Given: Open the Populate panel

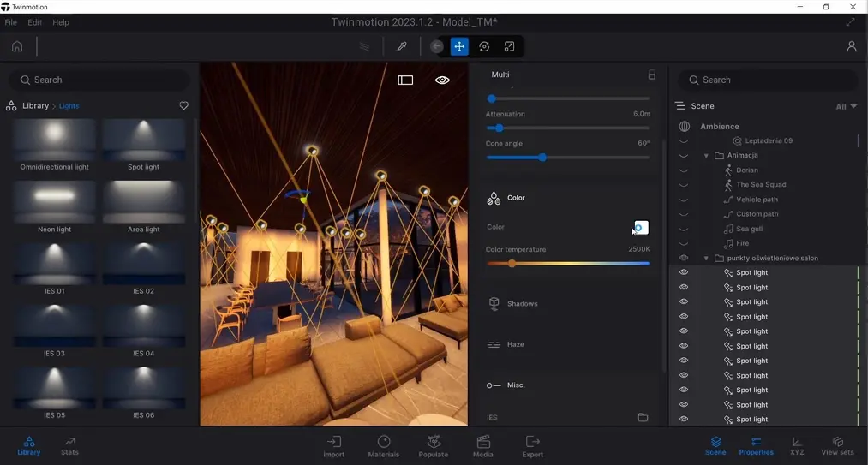Looking at the screenshot, I should click(434, 447).
